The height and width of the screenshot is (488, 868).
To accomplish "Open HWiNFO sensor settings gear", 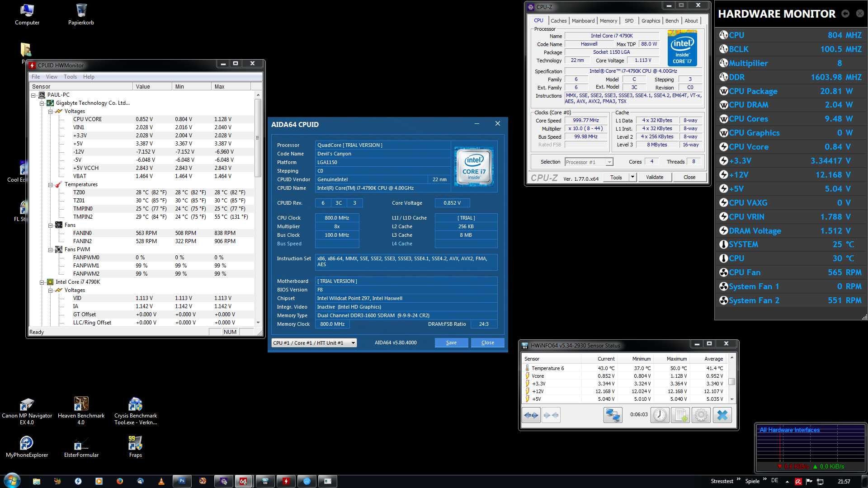I will tap(701, 415).
